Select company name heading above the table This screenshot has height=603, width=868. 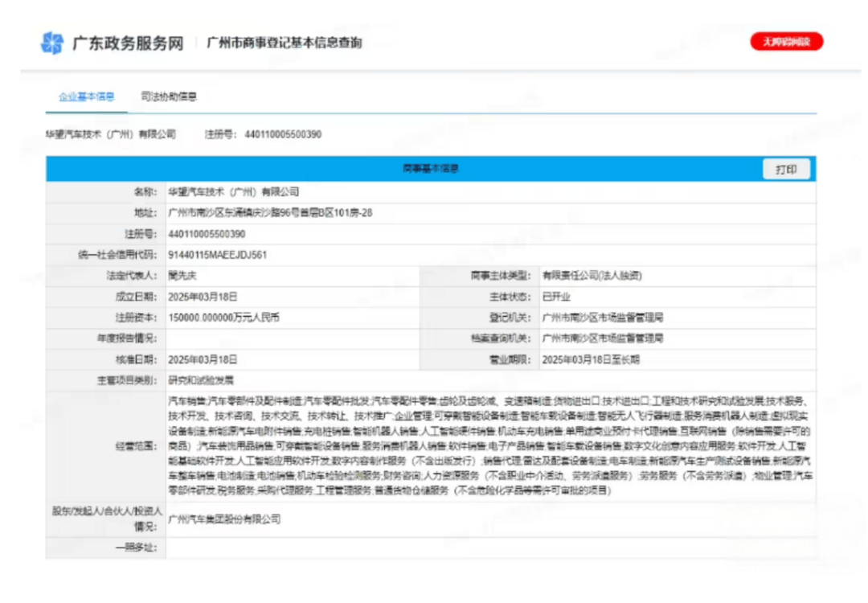(111, 134)
